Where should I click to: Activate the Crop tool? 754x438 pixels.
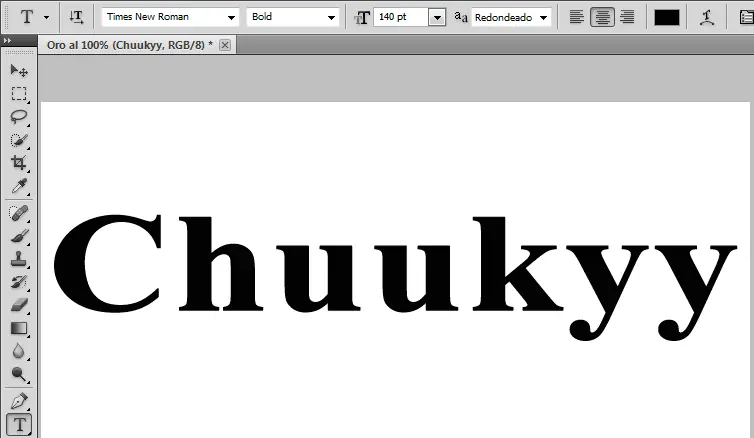19,163
